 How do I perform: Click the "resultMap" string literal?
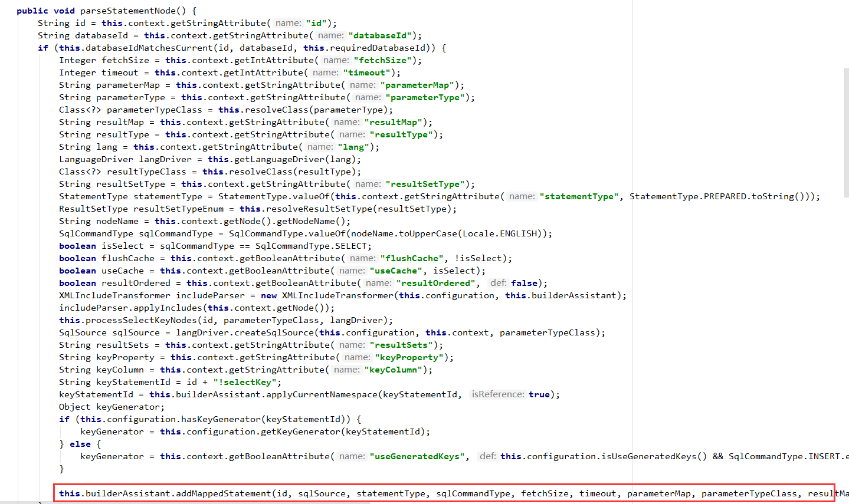pyautogui.click(x=393, y=122)
